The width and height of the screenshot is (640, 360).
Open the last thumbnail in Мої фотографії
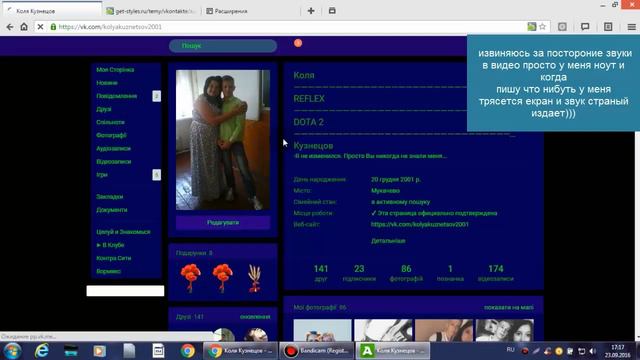coord(505,330)
